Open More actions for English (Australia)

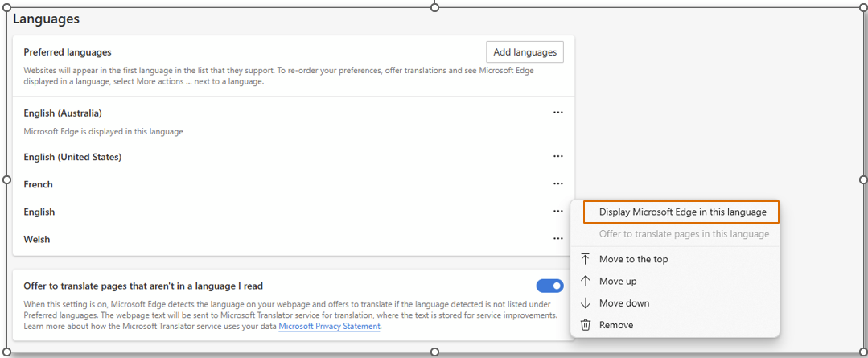tap(558, 113)
